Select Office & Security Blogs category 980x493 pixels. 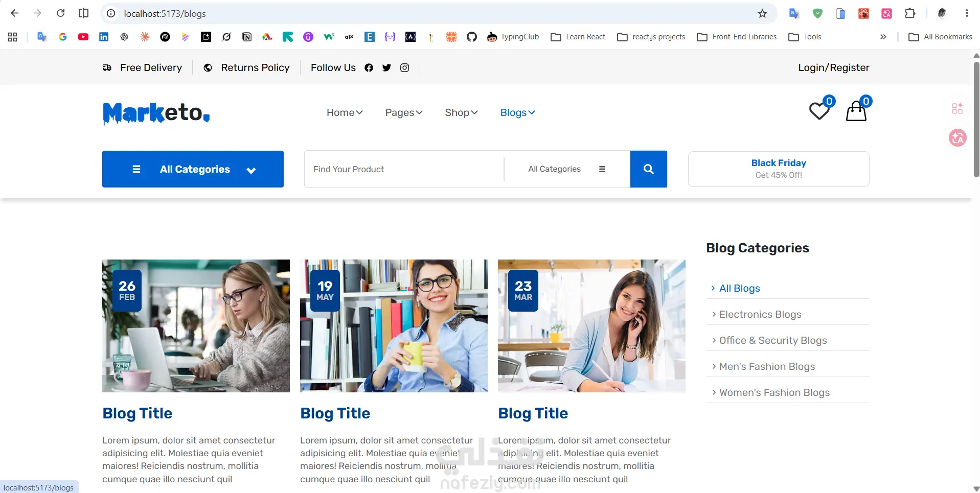(x=773, y=340)
